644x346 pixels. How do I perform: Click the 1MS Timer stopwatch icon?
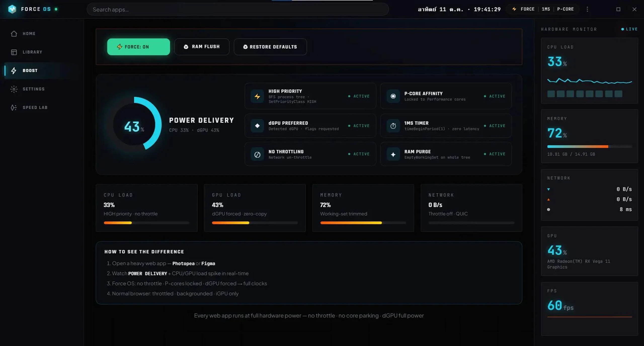tap(393, 126)
